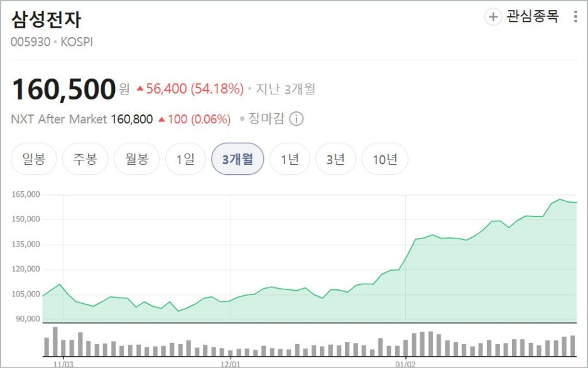Screen dimensions: 588x368
Task: Click the 11/03 date label on axis
Action: point(66,362)
